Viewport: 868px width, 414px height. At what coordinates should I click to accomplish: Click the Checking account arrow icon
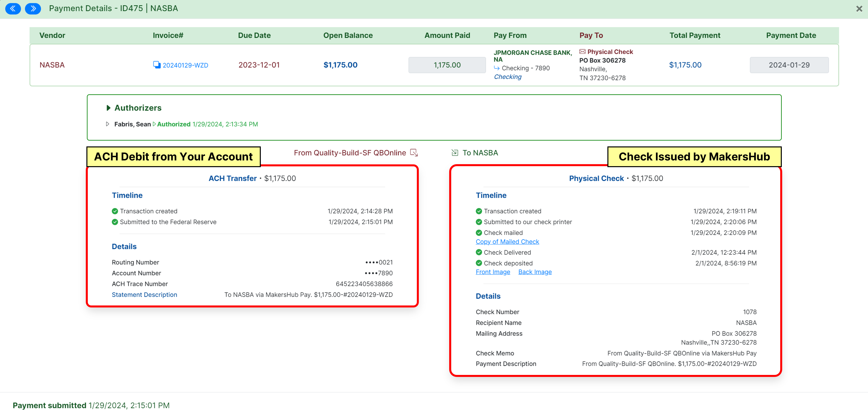(x=497, y=68)
